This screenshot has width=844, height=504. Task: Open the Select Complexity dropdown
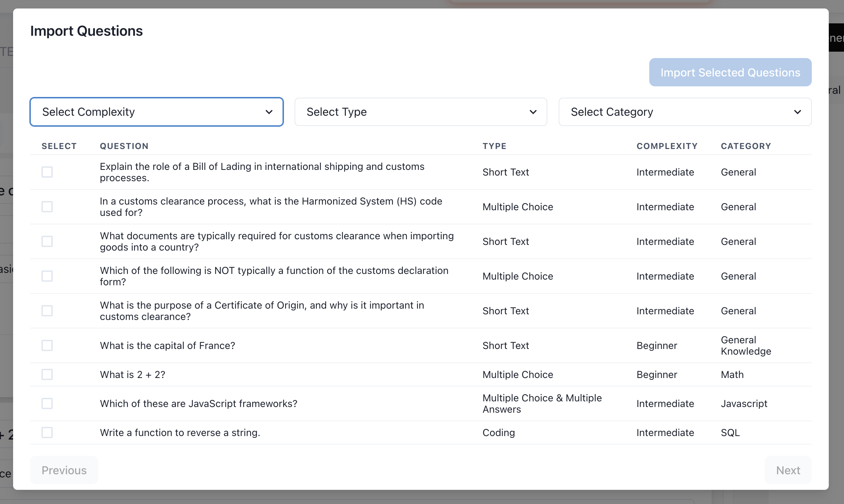point(156,112)
